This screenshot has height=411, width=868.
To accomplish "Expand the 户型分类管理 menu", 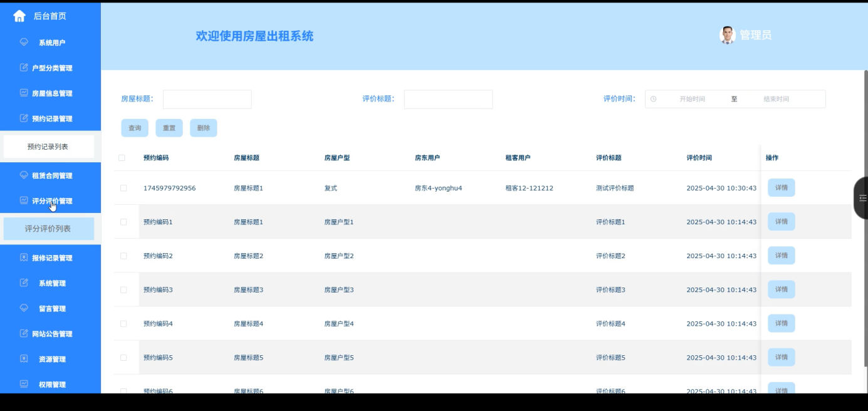I will pyautogui.click(x=50, y=68).
